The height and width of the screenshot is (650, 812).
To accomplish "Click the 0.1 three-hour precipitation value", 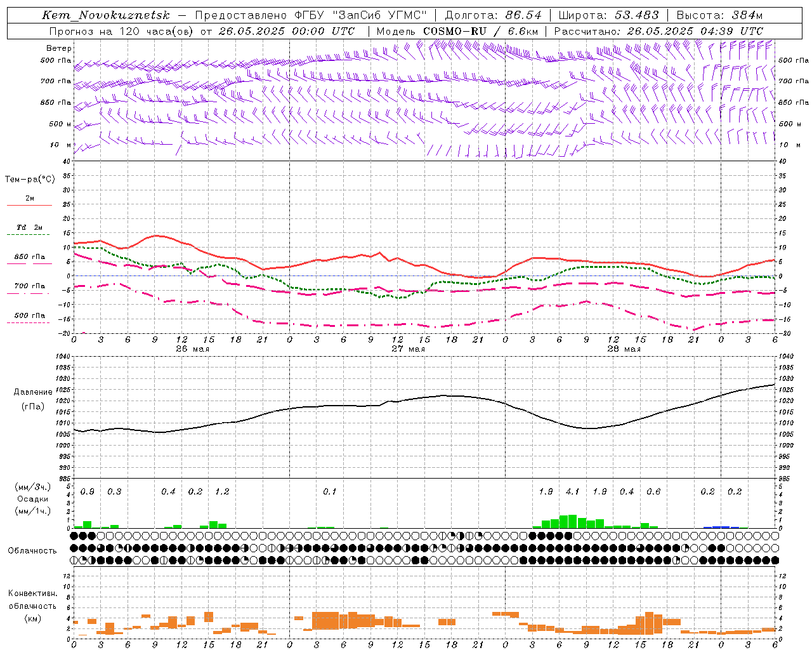I will tap(330, 492).
